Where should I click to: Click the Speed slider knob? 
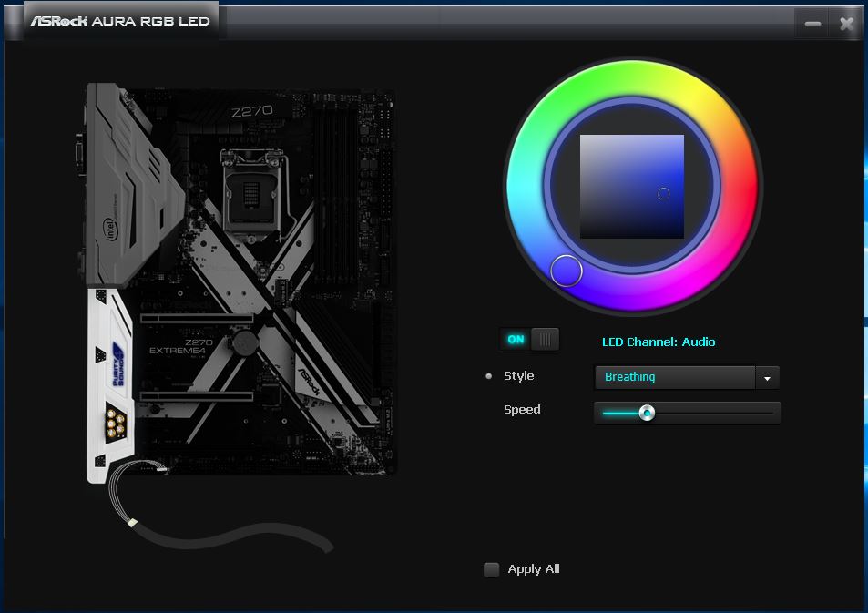click(647, 413)
